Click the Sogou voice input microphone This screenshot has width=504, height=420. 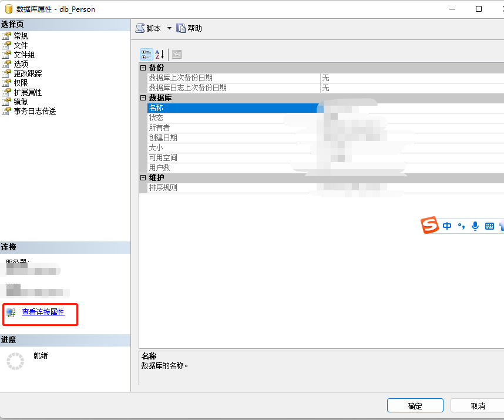tap(475, 226)
